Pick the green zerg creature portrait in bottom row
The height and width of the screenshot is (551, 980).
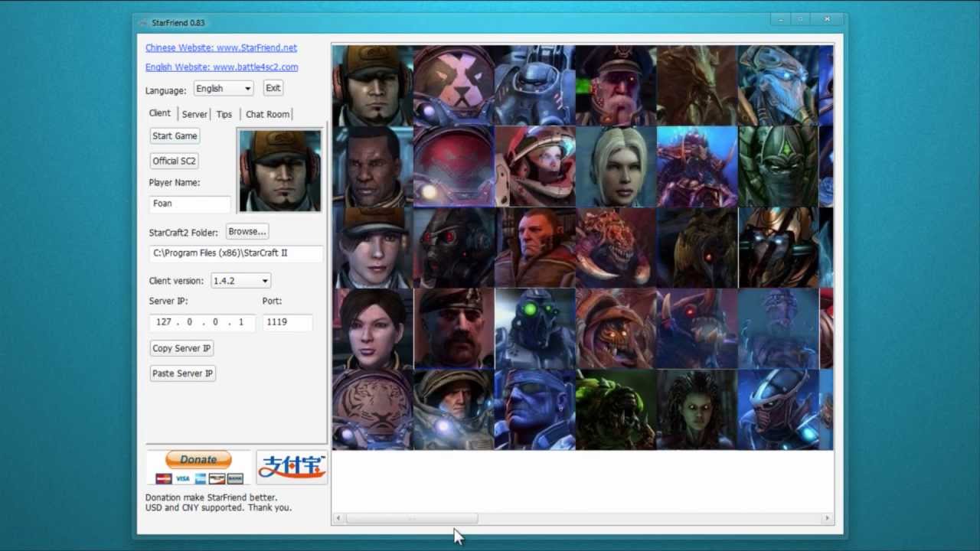(x=616, y=409)
